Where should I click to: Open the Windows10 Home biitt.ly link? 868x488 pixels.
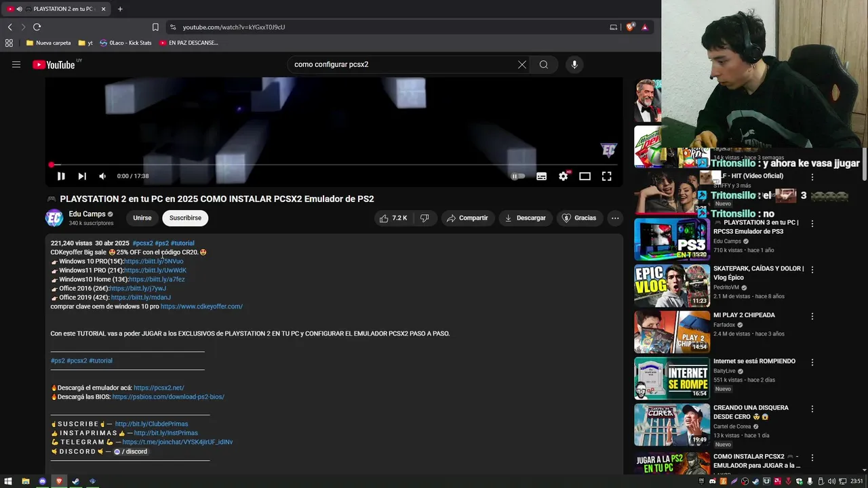(157, 279)
